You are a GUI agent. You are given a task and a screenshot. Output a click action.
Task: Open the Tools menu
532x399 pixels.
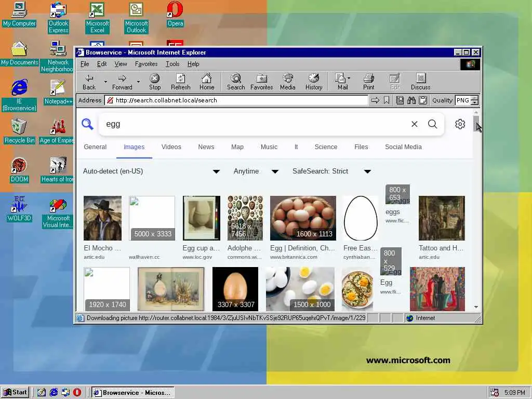coord(172,64)
